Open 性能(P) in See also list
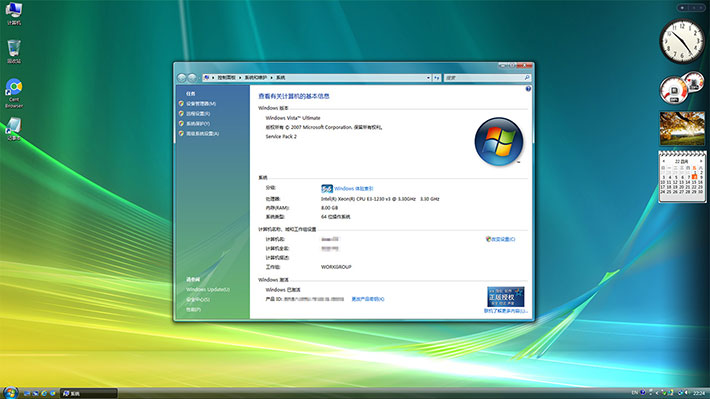The width and height of the screenshot is (710, 399). tap(193, 309)
